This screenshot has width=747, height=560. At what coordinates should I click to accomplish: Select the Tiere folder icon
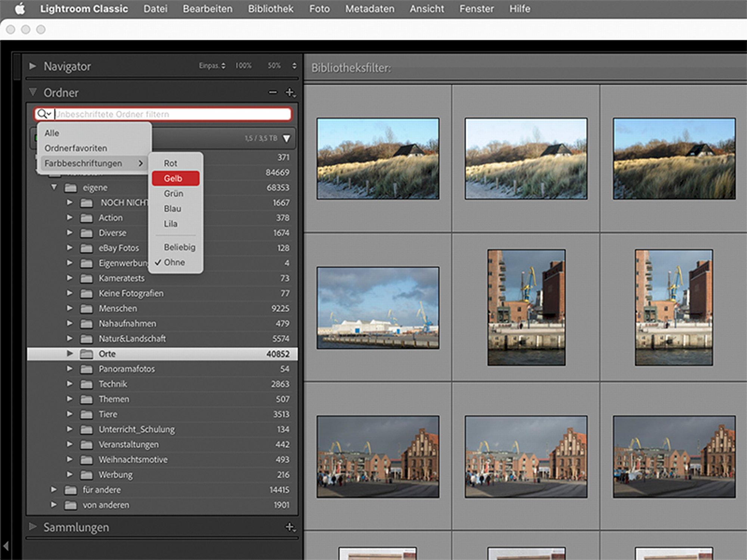pyautogui.click(x=86, y=414)
